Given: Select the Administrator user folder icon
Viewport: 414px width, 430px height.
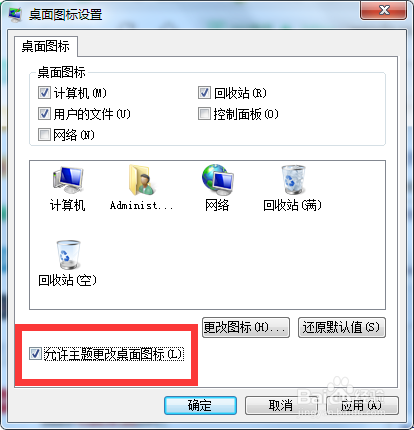Looking at the screenshot, I should point(142,180).
